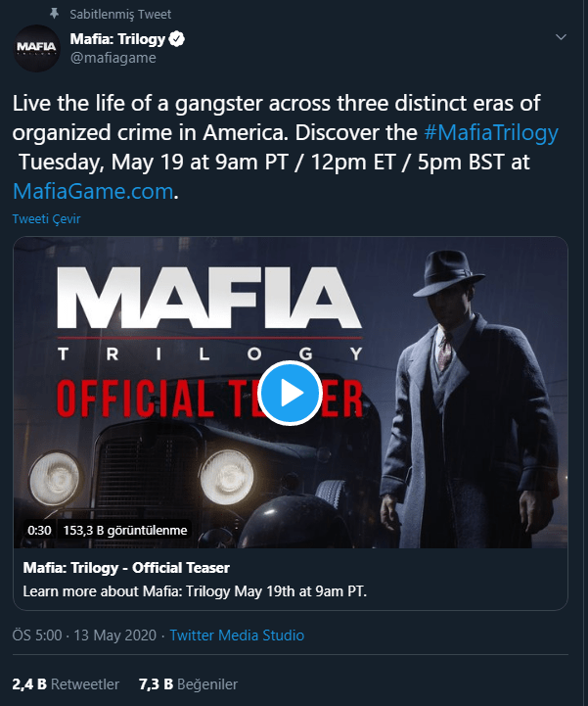Play the Official Teaser video
588x706 pixels.
[x=291, y=393]
